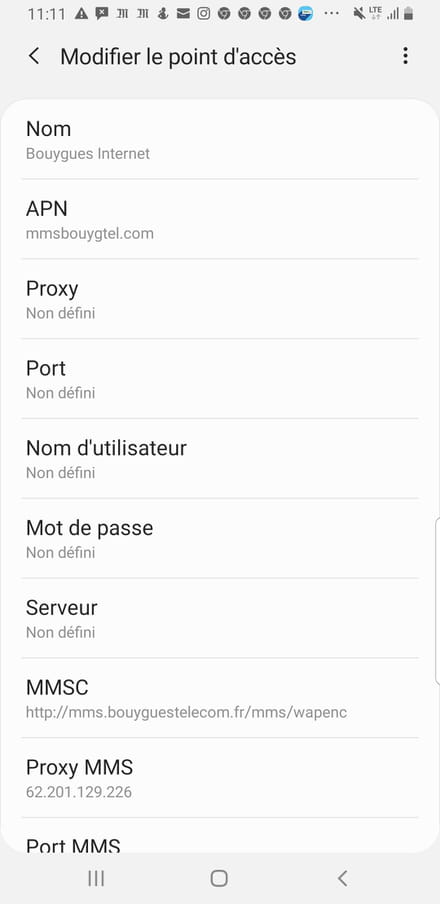Tap the muted sound icon in the status bar
Screen dimensions: 440x904
pyautogui.click(x=359, y=14)
